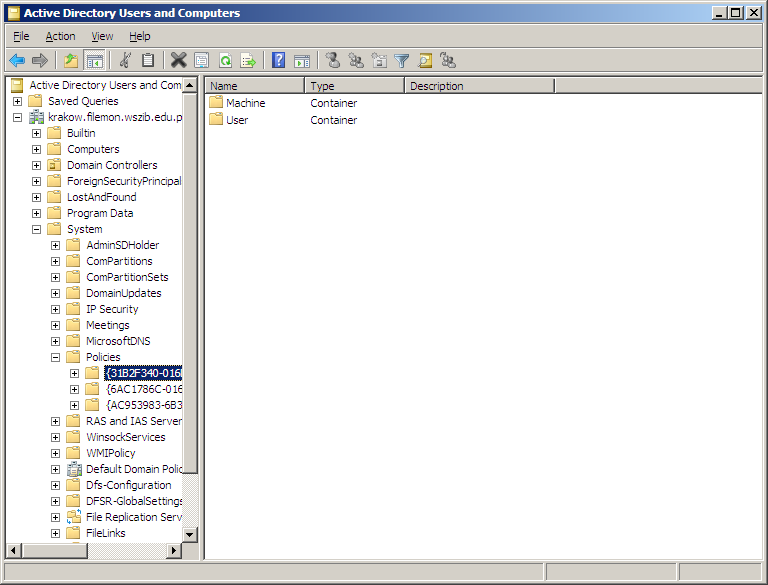This screenshot has width=768, height=585.
Task: Select the Domain Controllers organizational unit
Action: 112,165
